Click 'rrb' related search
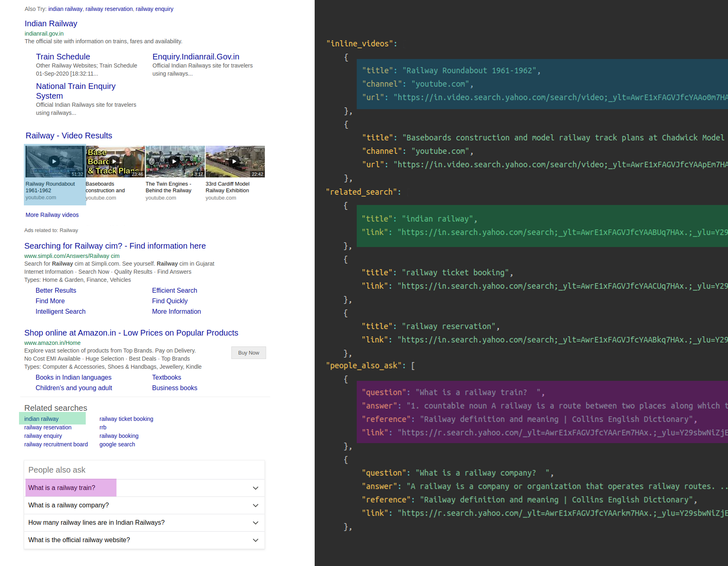 click(x=103, y=427)
